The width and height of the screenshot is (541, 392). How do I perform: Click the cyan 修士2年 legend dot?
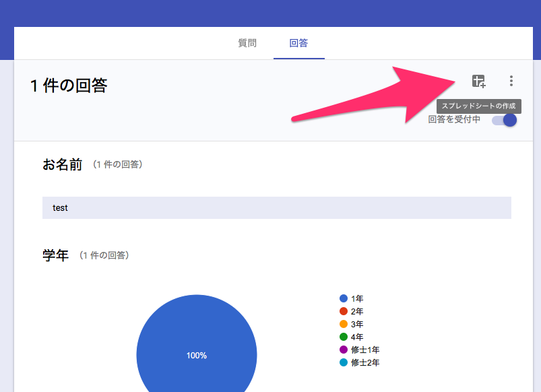(343, 362)
